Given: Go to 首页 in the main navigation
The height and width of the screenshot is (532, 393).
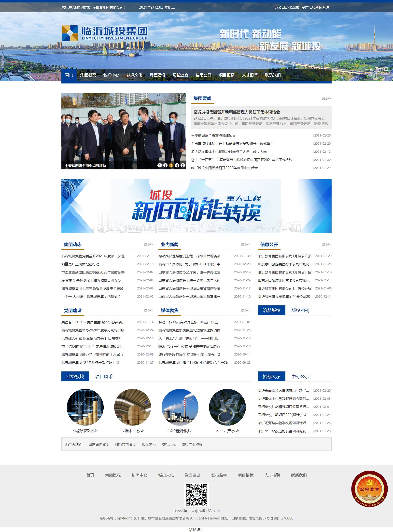Looking at the screenshot, I should pos(69,75).
